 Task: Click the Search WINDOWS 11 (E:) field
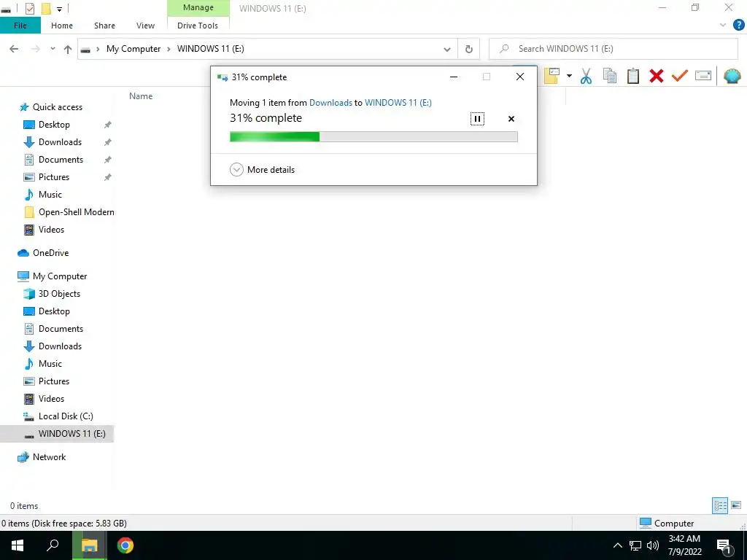[x=613, y=49]
